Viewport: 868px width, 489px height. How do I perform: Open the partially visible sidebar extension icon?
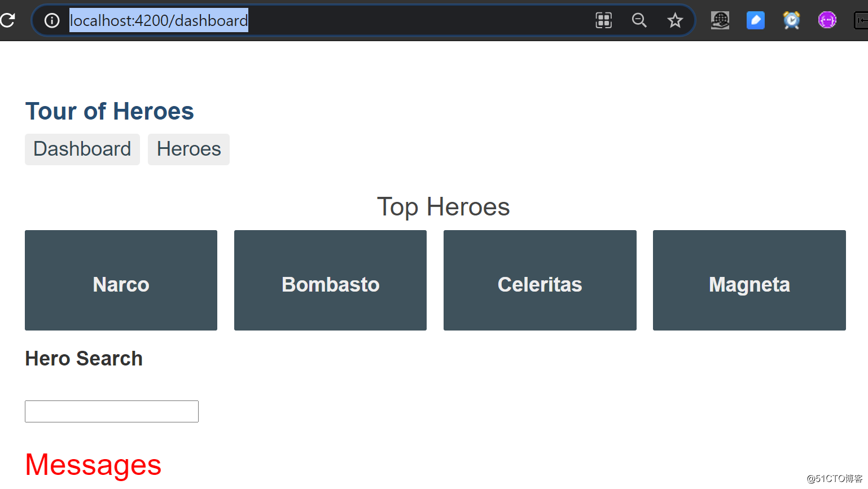(x=861, y=20)
